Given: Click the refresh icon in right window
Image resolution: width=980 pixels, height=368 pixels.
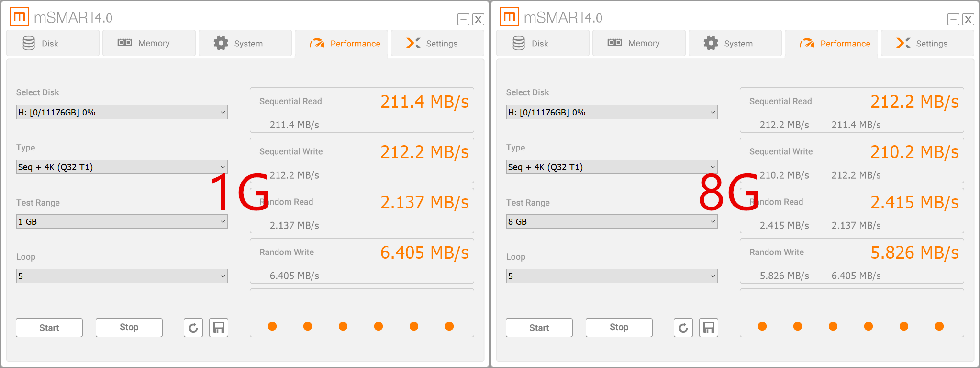Looking at the screenshot, I should 683,328.
